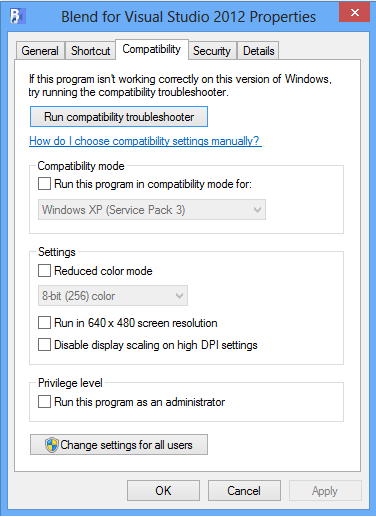Close the Properties dialog with X
Screen dimensions: 376x517
pyautogui.click(x=355, y=13)
